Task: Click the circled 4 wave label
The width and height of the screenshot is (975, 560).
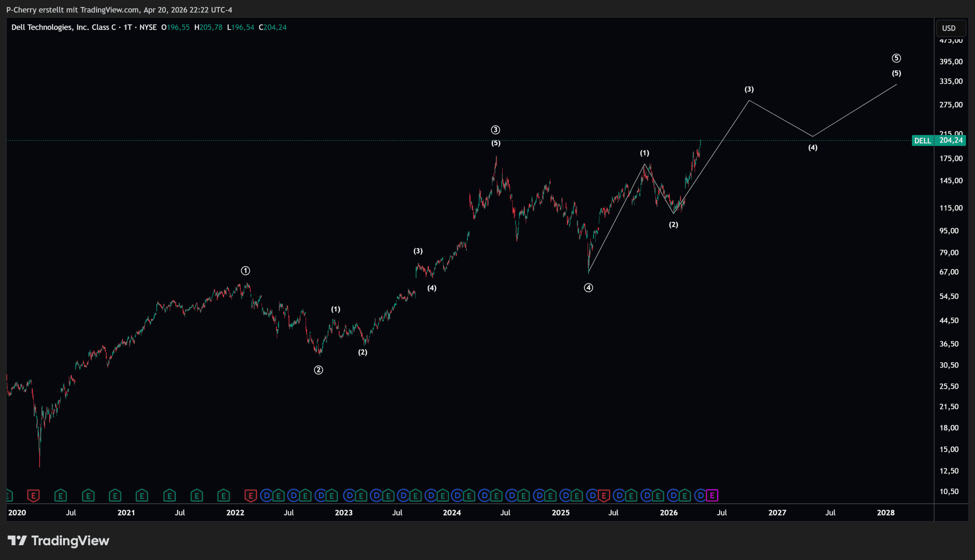Action: [x=588, y=288]
